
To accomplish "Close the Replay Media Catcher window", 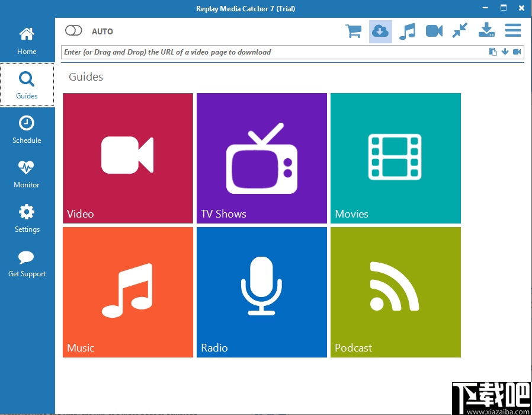I will 522,8.
